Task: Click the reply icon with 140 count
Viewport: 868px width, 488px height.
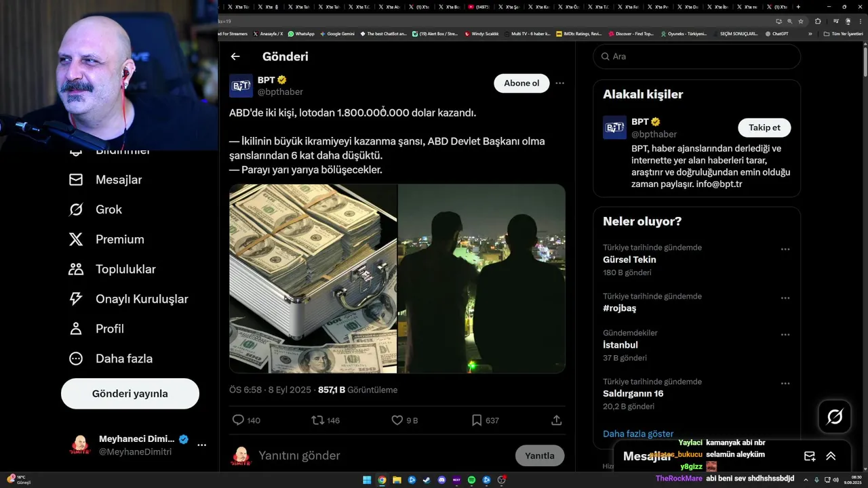Action: point(238,420)
